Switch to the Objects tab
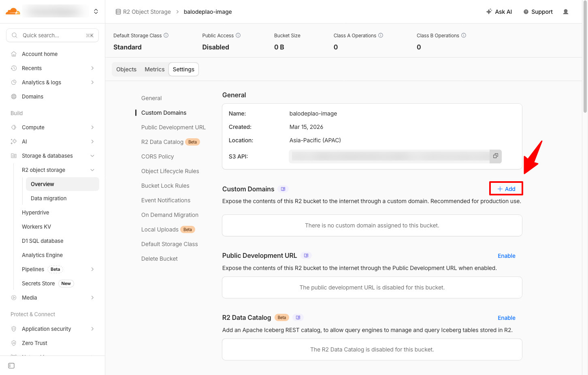 click(126, 69)
